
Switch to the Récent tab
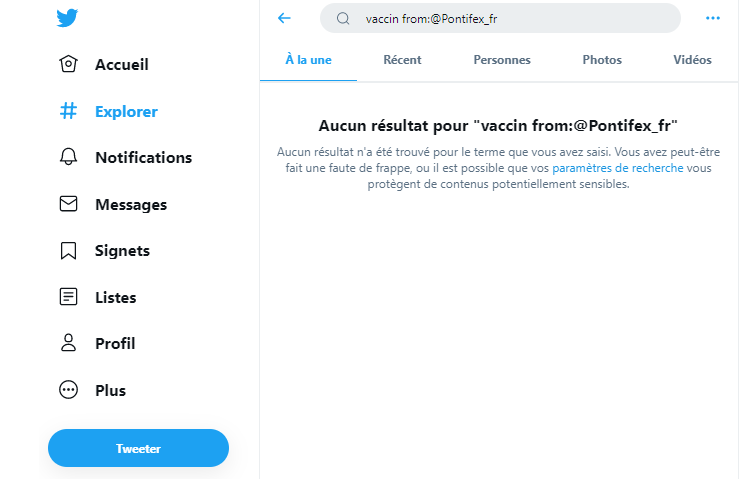[402, 60]
